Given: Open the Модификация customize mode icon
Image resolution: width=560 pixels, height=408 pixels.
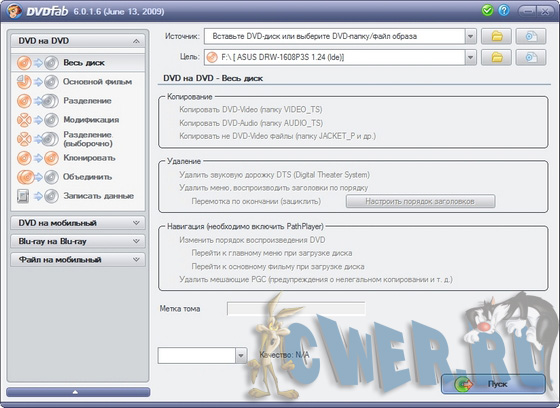Looking at the screenshot, I should tap(38, 120).
